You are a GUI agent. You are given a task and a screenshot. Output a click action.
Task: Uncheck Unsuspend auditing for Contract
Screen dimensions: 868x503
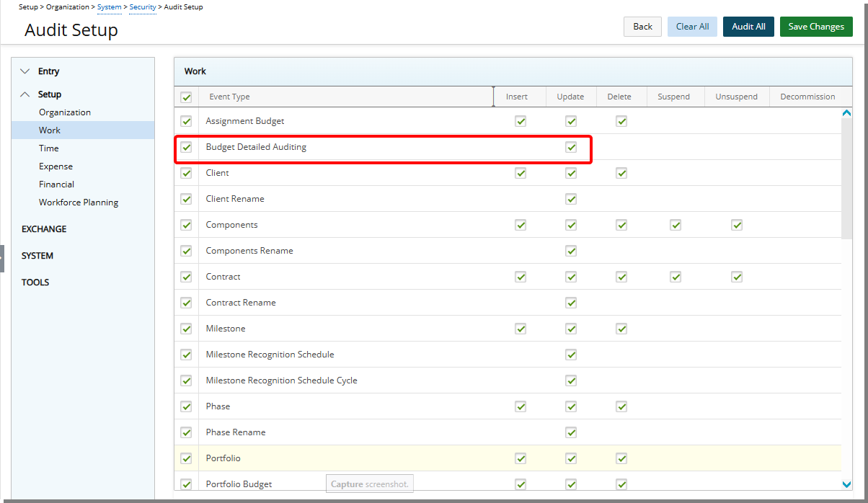tap(737, 276)
